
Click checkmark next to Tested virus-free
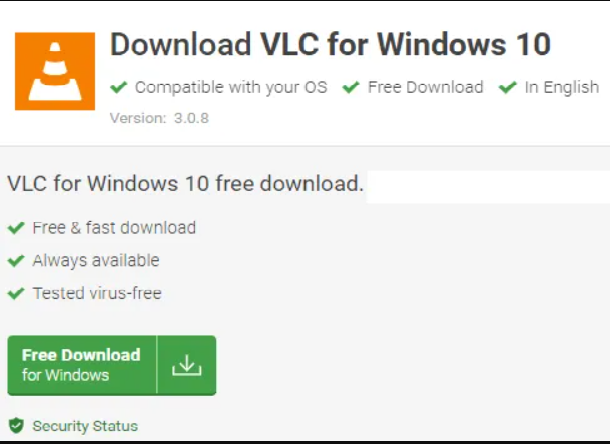16,293
